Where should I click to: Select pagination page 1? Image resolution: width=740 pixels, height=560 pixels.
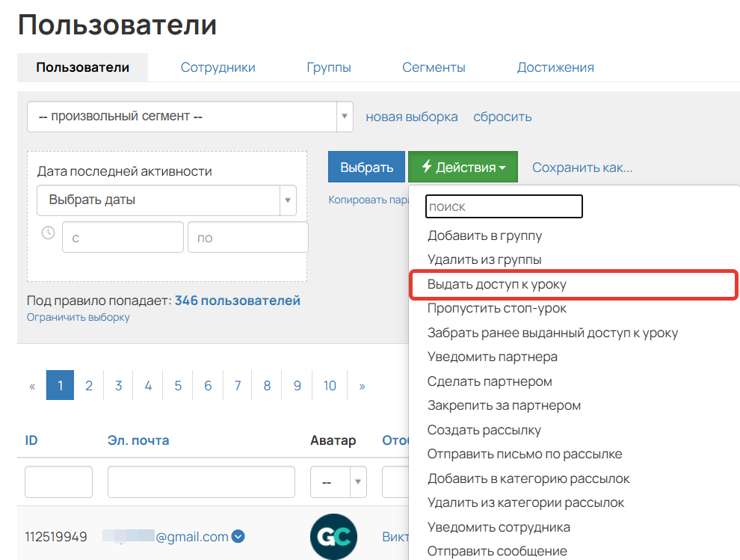[x=60, y=385]
